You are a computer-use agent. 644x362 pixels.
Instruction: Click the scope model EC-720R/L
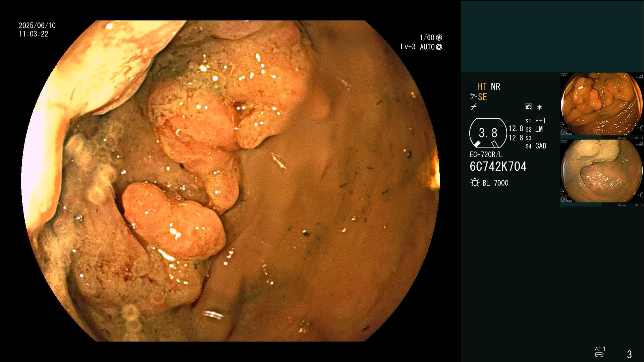[486, 155]
